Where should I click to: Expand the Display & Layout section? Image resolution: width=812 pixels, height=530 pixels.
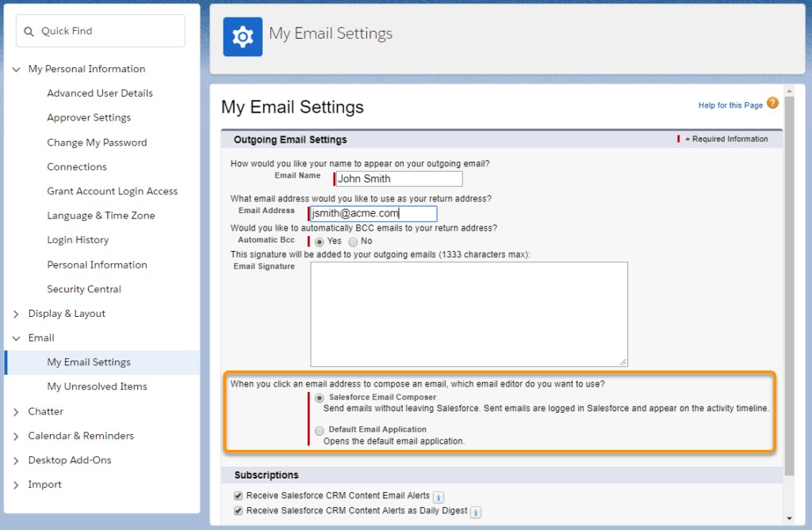click(x=16, y=314)
